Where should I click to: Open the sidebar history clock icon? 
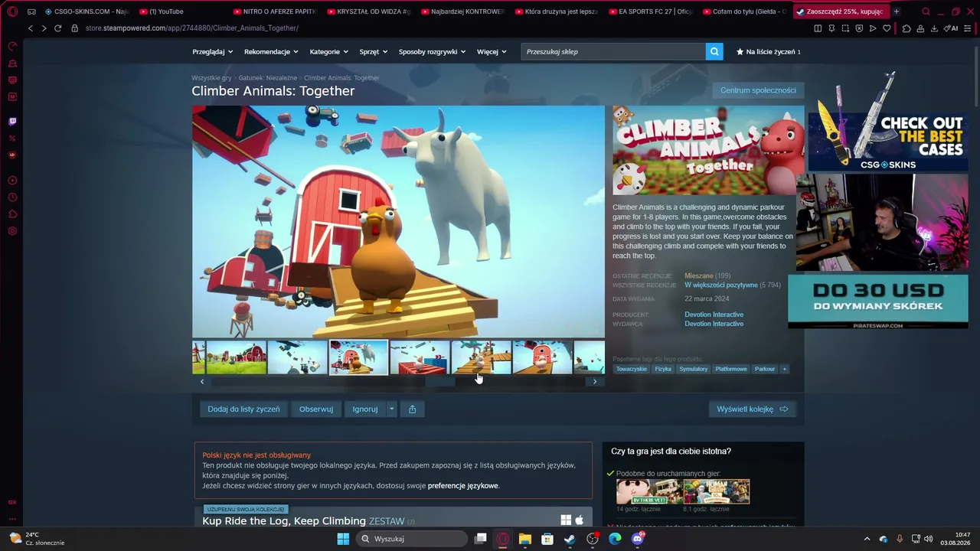tap(12, 197)
